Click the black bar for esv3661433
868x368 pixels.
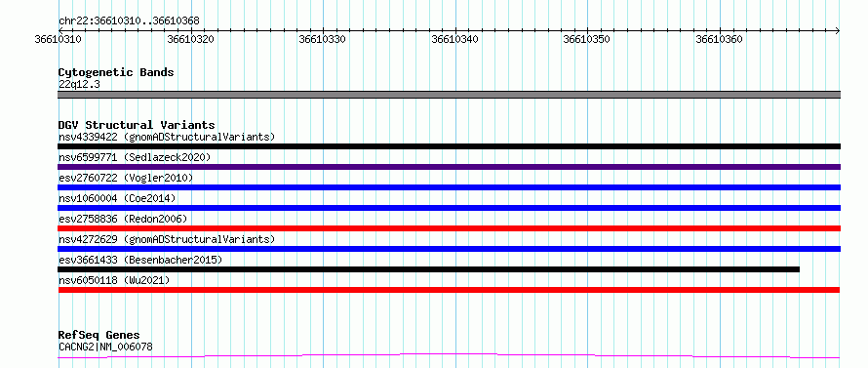coord(429,269)
